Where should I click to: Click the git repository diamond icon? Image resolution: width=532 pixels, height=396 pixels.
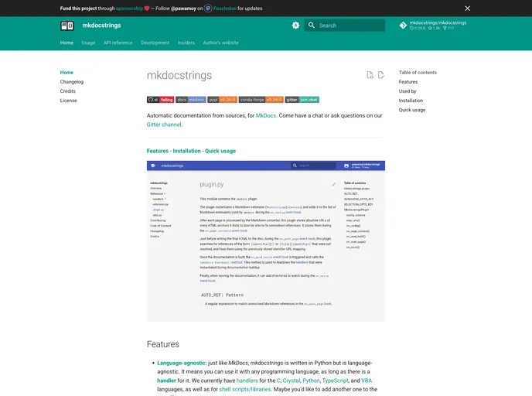[x=403, y=26]
